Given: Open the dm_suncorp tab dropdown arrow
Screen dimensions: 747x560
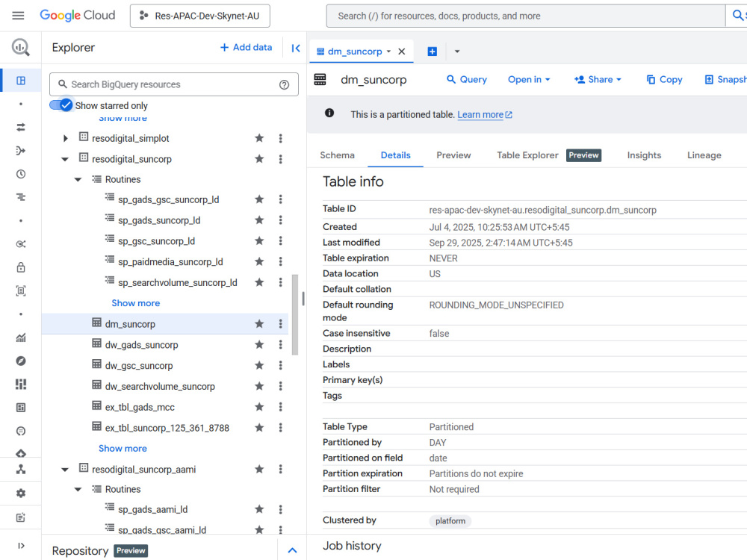Looking at the screenshot, I should pos(388,52).
